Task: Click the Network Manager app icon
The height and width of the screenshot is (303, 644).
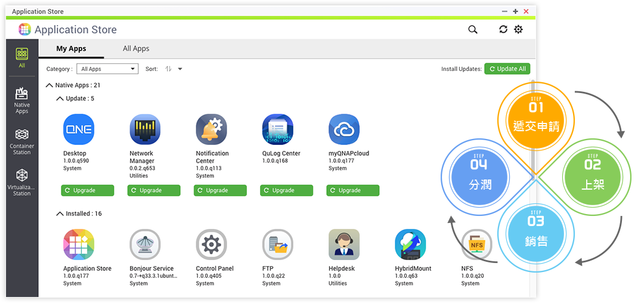Action: pos(145,129)
